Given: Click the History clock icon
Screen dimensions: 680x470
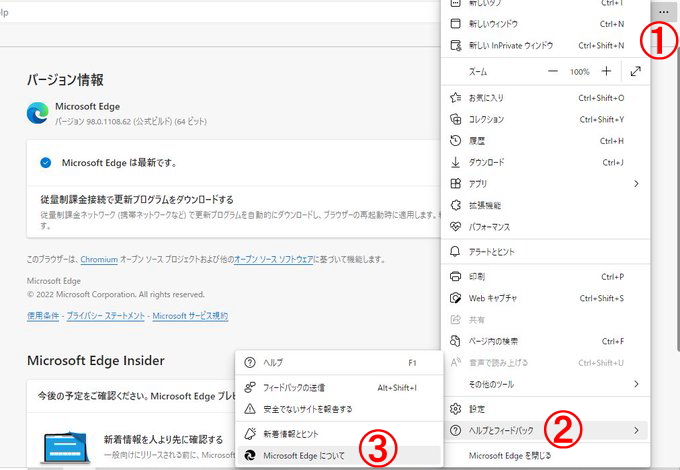Looking at the screenshot, I should 455,140.
